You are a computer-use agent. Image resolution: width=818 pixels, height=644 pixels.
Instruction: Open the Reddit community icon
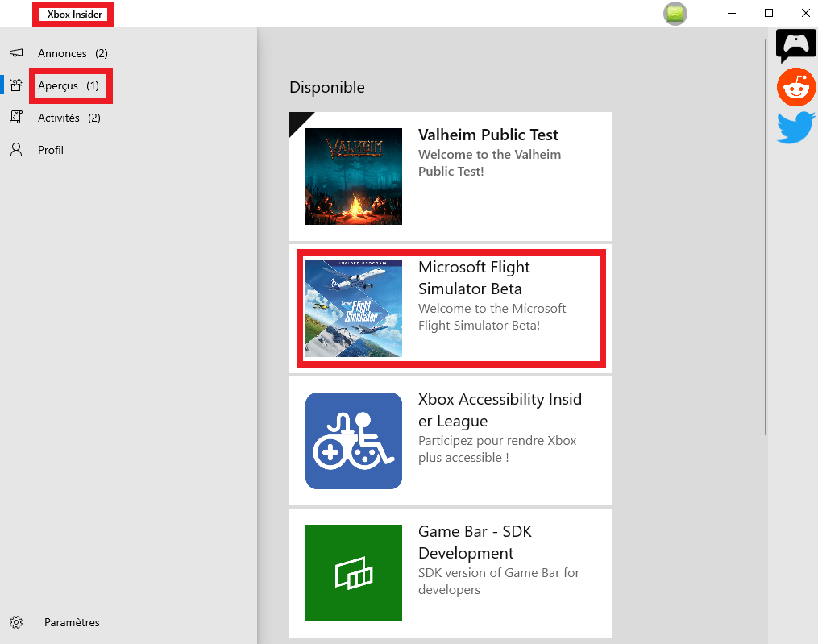coord(796,87)
